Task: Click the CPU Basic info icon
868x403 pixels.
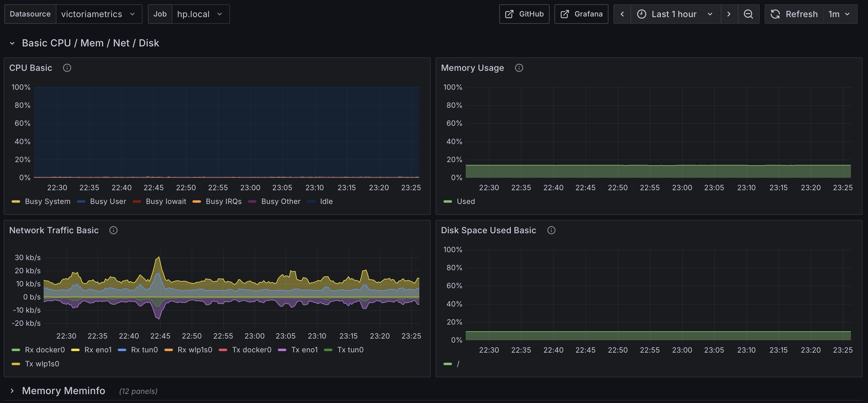Action: (x=67, y=68)
